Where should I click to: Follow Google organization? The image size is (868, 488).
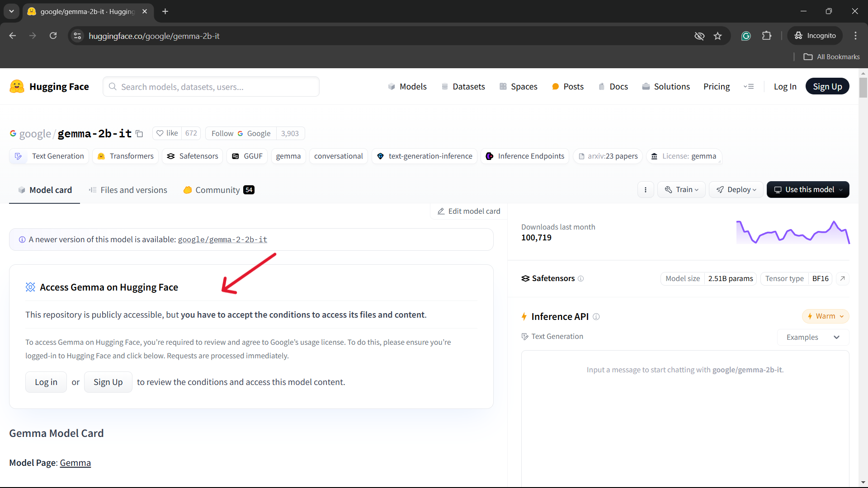tap(241, 133)
